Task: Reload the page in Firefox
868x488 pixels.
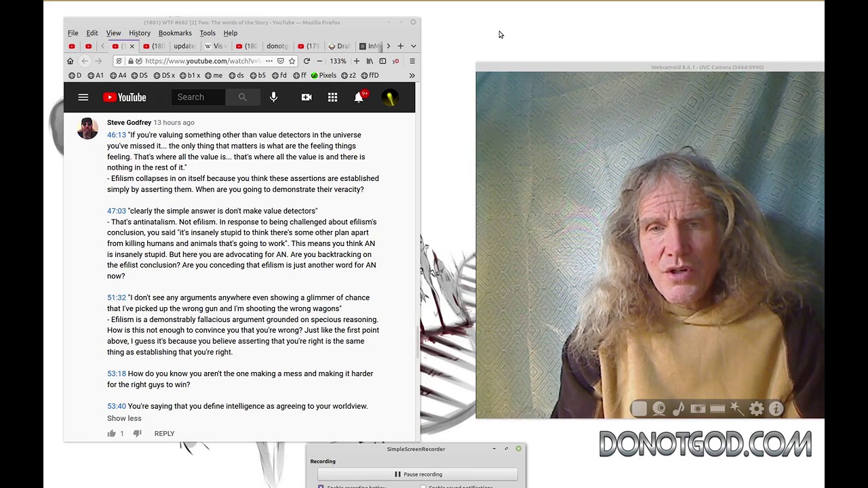Action: (307, 61)
